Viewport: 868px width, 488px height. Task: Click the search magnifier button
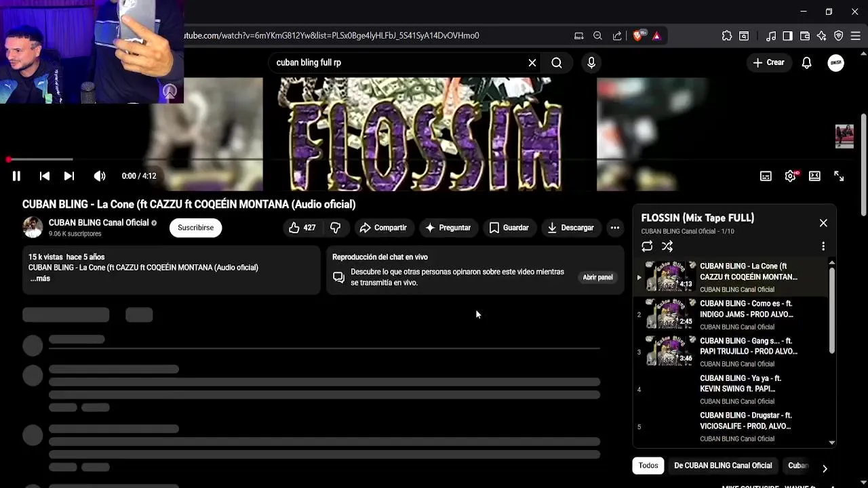click(557, 62)
